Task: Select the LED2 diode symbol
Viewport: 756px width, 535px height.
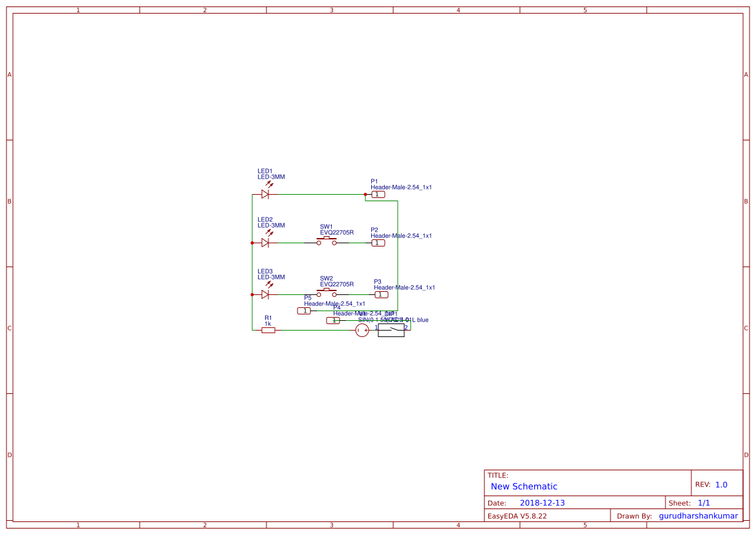Action: coord(265,243)
